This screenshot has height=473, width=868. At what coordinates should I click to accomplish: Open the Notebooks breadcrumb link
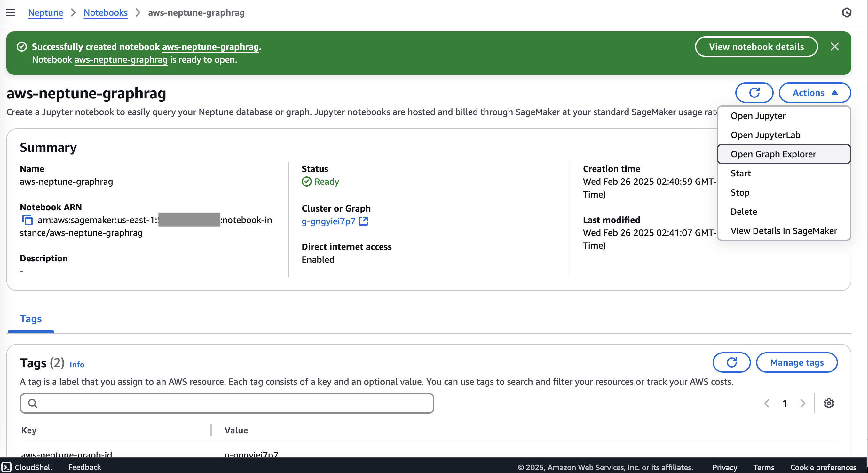(x=106, y=12)
